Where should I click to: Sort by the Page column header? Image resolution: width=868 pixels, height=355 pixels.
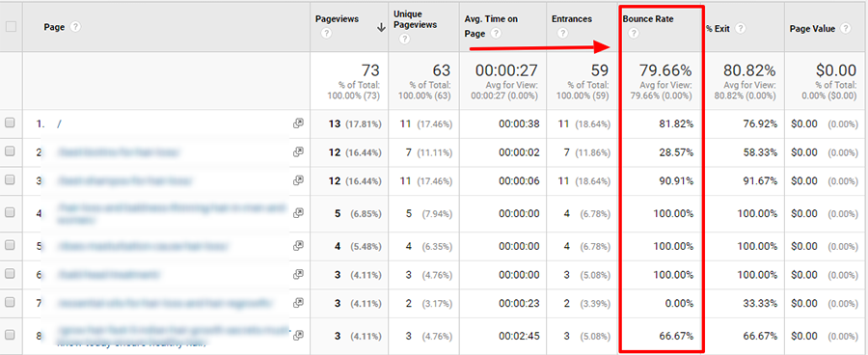tap(54, 27)
